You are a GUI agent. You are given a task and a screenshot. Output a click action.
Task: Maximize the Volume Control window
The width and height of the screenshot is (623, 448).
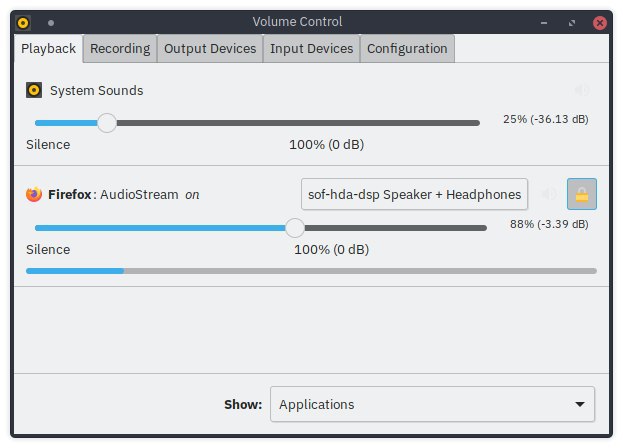click(x=572, y=23)
